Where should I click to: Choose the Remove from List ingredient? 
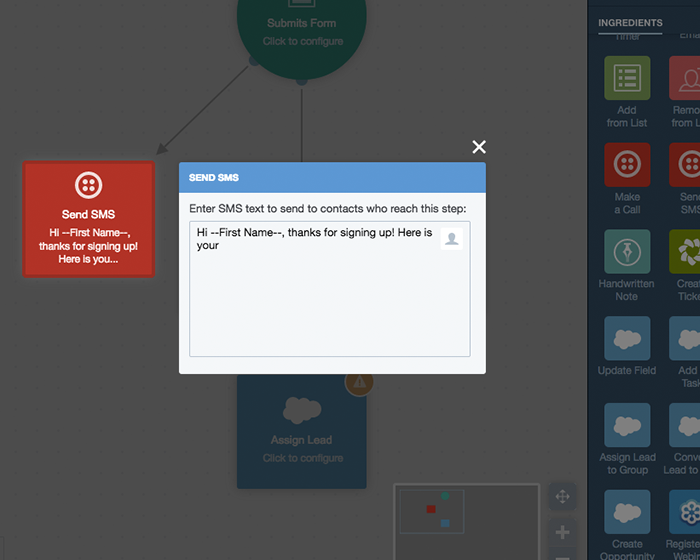click(685, 78)
